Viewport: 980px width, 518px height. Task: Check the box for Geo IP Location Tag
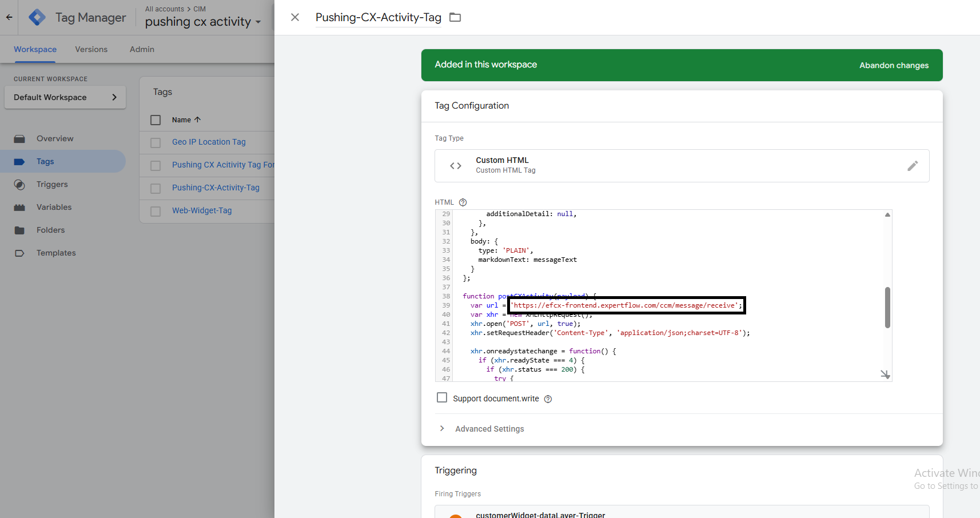point(156,142)
